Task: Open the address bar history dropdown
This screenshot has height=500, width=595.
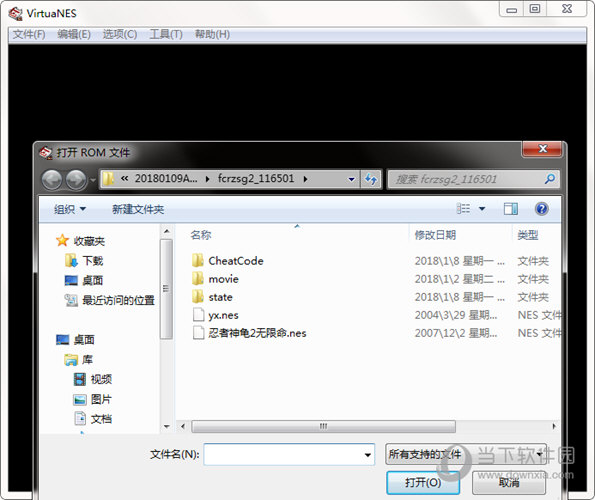Action: (351, 179)
